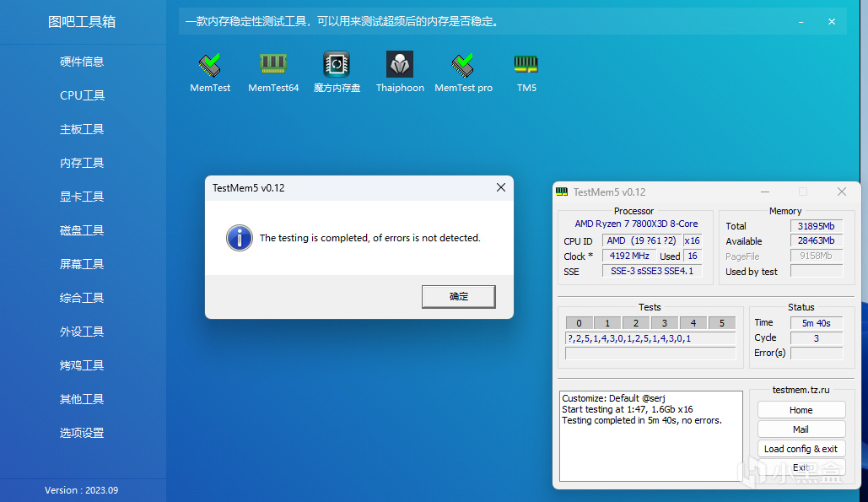Click Load config & exit button
The width and height of the screenshot is (868, 502).
[801, 449]
